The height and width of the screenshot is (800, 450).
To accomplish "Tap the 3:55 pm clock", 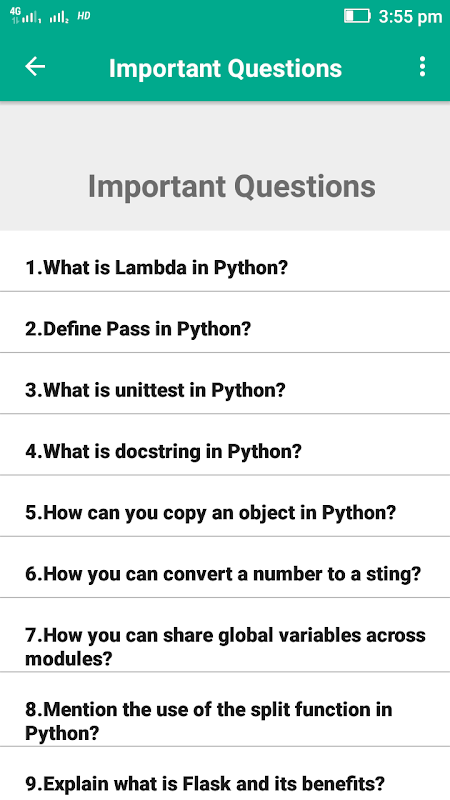I will pyautogui.click(x=410, y=17).
